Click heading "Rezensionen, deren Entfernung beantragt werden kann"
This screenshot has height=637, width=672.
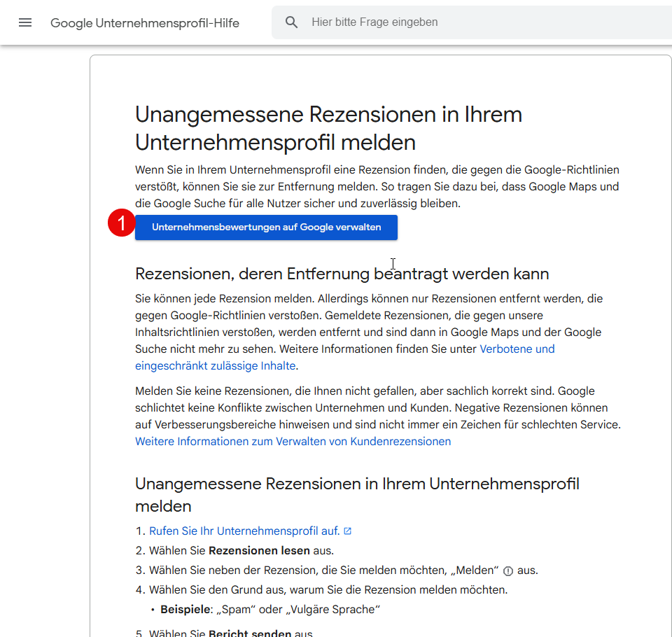[x=342, y=273]
